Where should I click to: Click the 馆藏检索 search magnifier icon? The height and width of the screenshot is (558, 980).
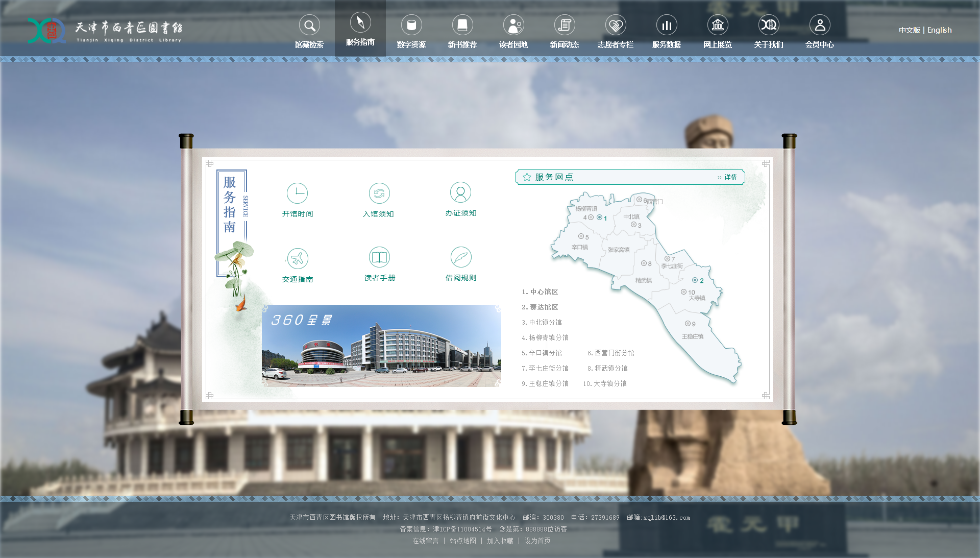pos(309,25)
